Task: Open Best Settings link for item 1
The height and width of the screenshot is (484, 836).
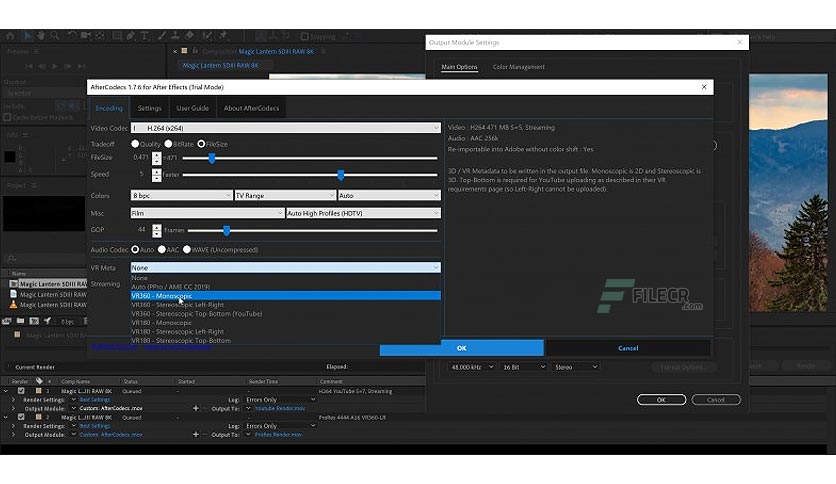Action: (x=95, y=399)
